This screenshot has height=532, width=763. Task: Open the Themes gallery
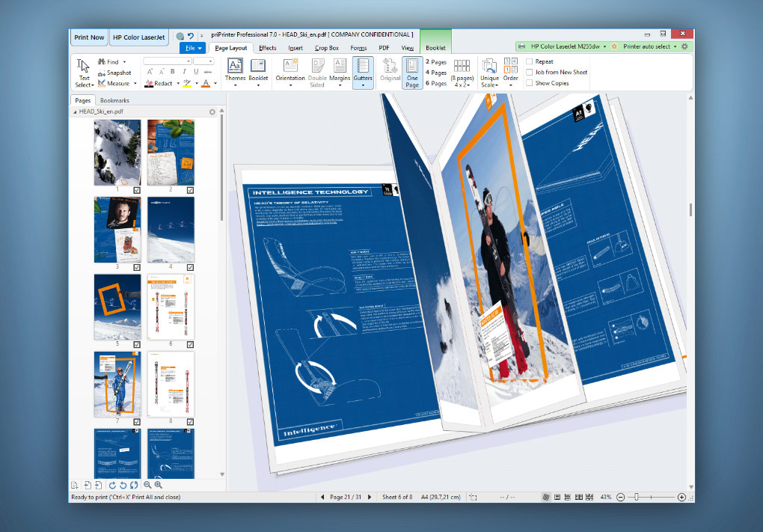point(235,73)
